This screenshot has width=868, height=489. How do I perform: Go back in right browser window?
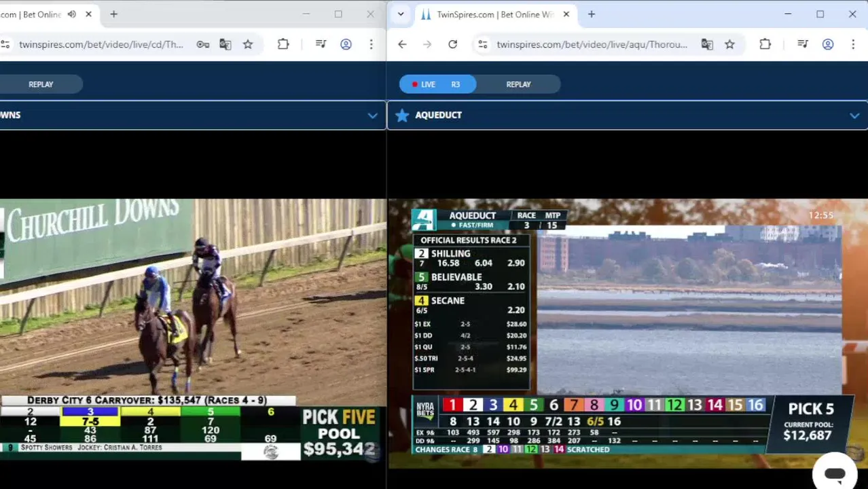click(x=402, y=44)
